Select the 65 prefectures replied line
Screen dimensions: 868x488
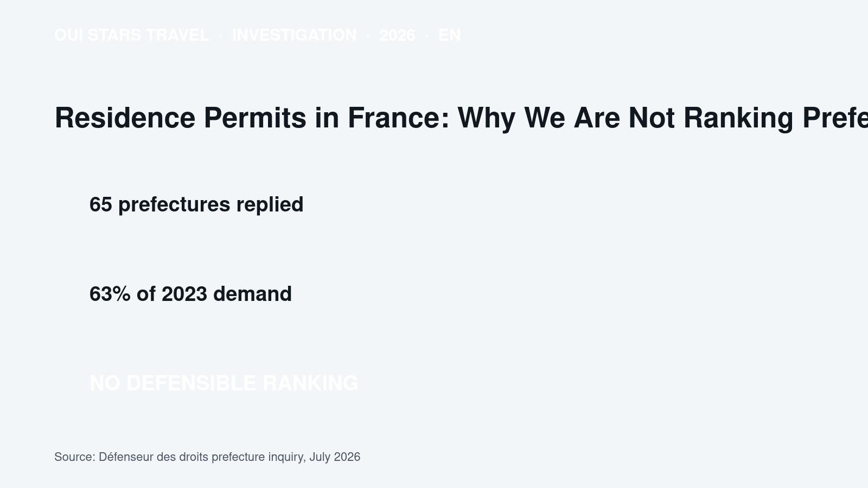coord(196,204)
